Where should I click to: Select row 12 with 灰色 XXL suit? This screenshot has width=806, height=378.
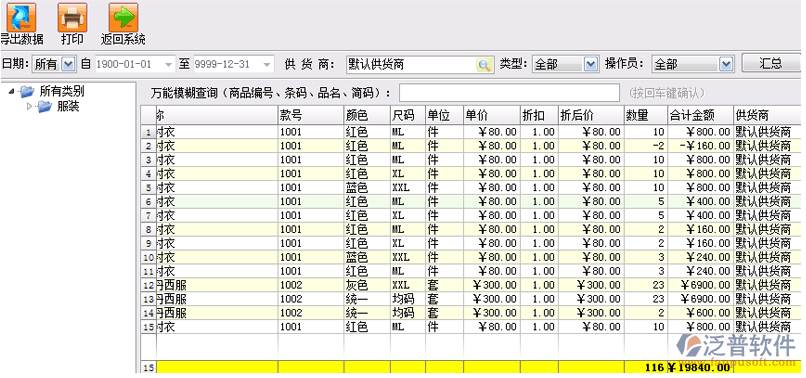click(470, 285)
